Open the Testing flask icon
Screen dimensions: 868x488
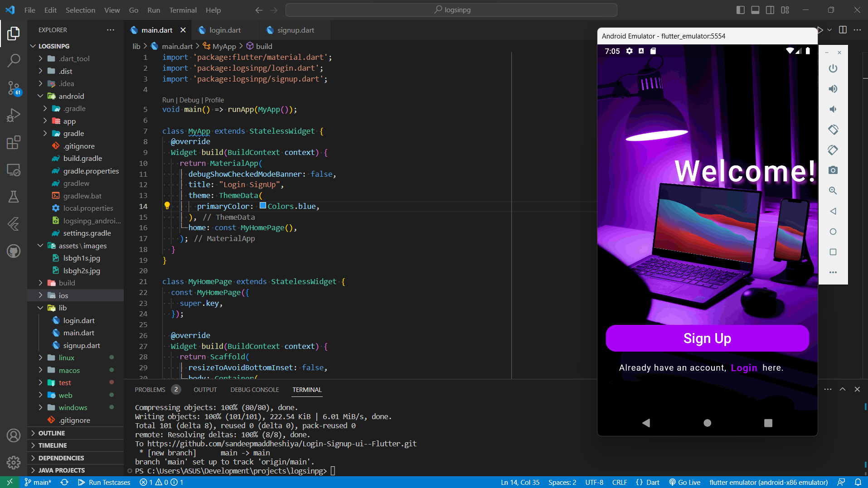pos(14,197)
